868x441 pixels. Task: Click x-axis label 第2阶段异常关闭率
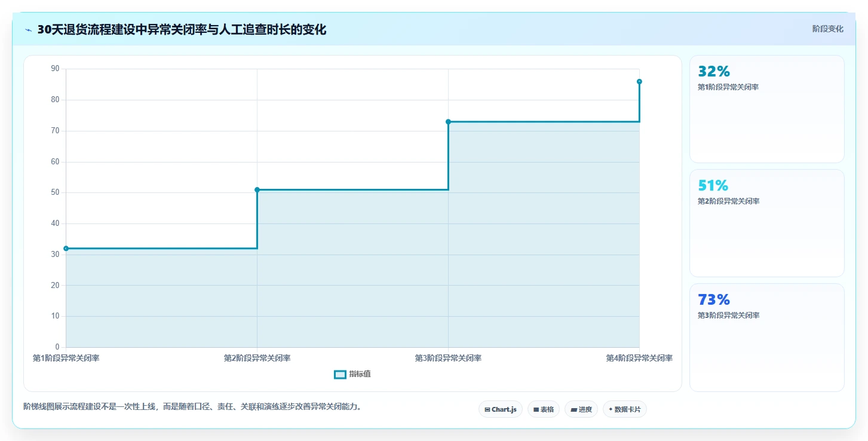[x=257, y=359]
